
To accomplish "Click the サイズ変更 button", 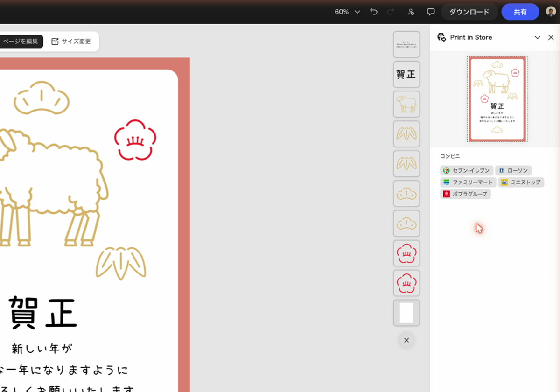I will pyautogui.click(x=71, y=42).
